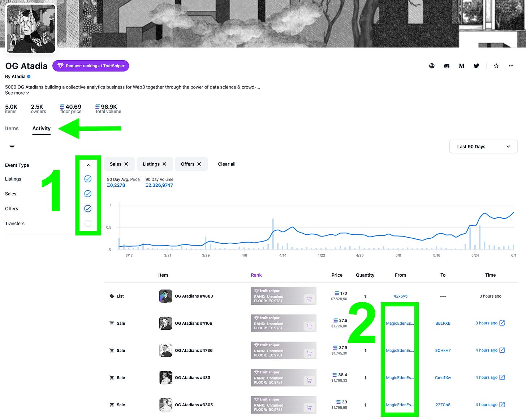Click the OG Atadians #433 item name

(193, 378)
